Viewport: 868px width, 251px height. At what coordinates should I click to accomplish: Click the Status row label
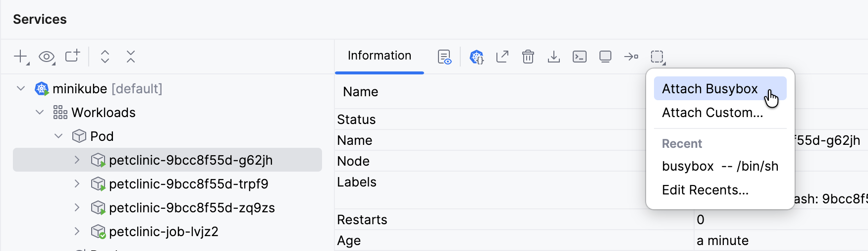[356, 120]
